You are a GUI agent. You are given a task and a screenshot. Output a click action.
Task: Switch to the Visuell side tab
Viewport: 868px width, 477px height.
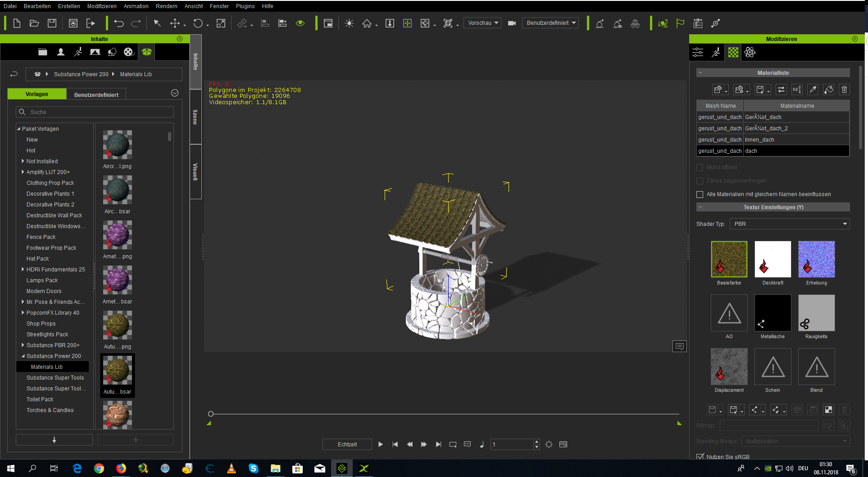point(195,171)
